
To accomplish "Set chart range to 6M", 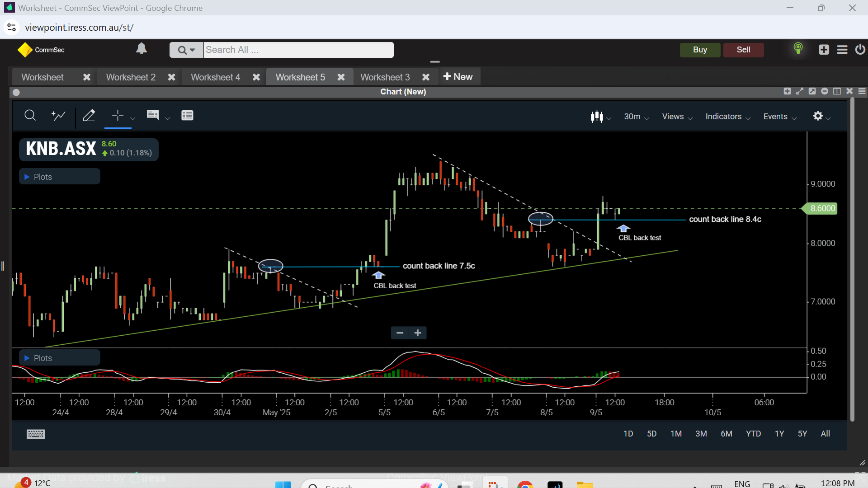I will (726, 434).
